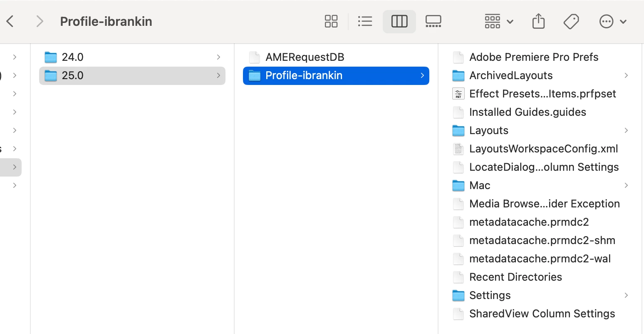Switch to list view

tap(365, 21)
